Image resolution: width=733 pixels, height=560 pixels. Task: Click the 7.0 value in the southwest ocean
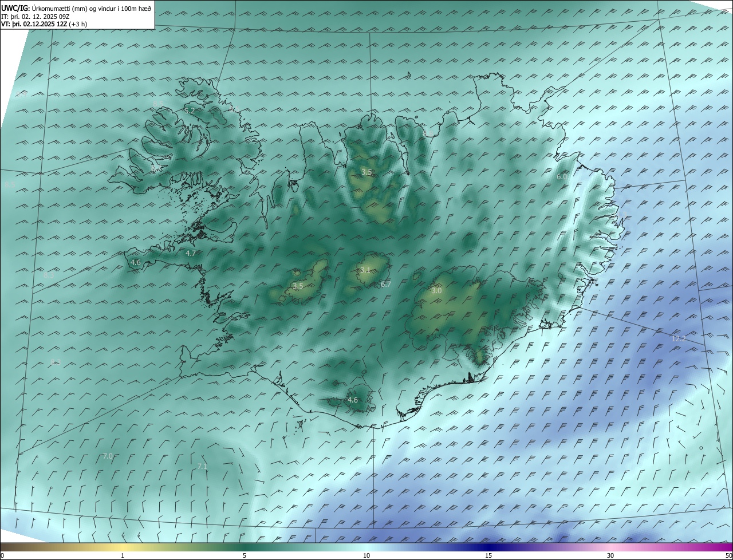tap(108, 456)
